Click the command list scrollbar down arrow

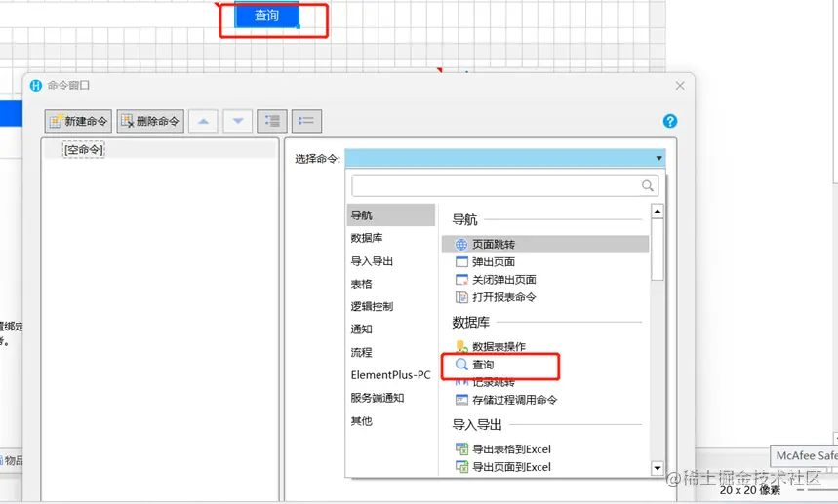(658, 468)
